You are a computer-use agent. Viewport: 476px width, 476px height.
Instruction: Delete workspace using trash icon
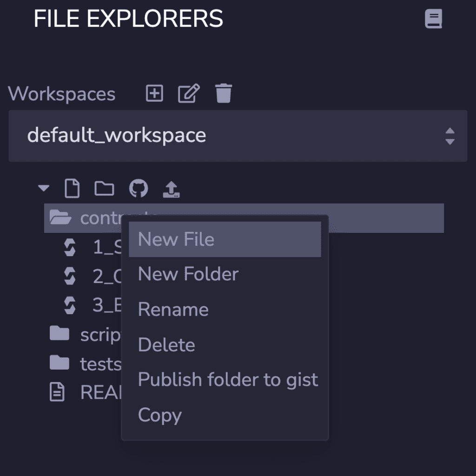click(224, 93)
